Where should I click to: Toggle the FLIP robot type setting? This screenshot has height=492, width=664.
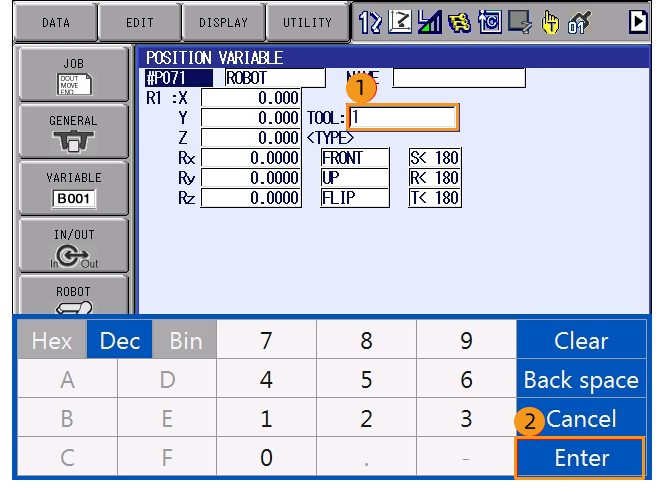[x=355, y=198]
